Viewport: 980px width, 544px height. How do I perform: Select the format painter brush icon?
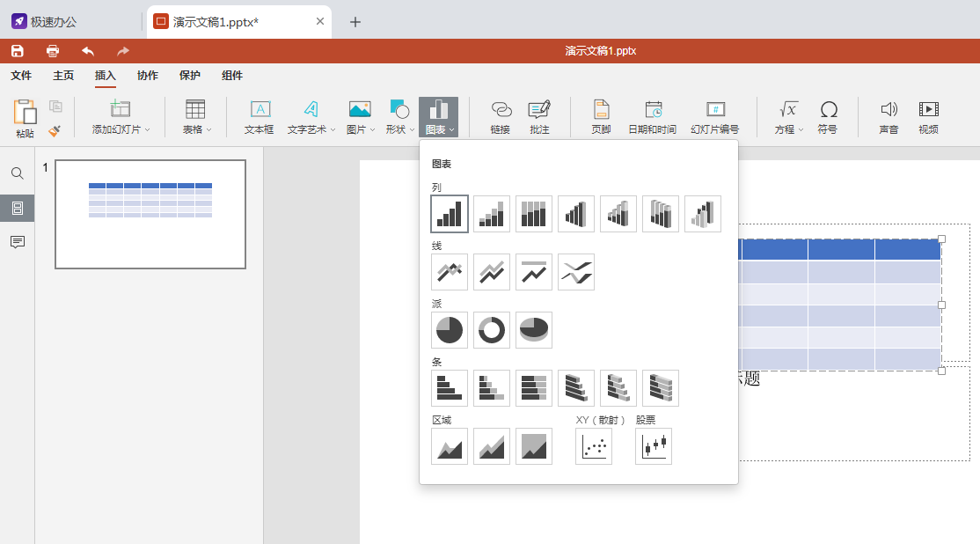click(x=55, y=130)
